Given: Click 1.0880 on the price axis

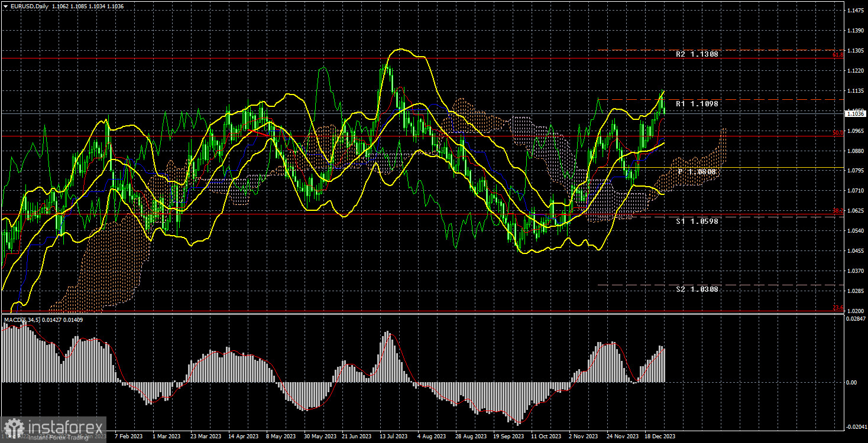Looking at the screenshot, I should (855, 151).
